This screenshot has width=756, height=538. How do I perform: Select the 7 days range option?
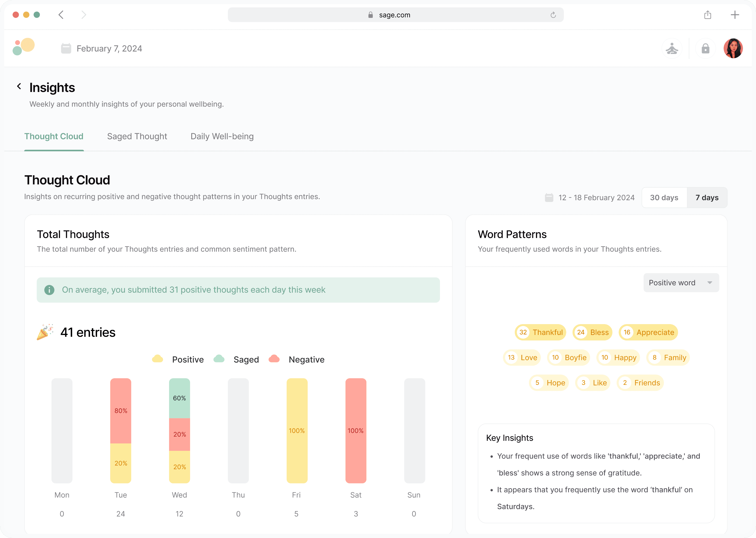coord(707,198)
